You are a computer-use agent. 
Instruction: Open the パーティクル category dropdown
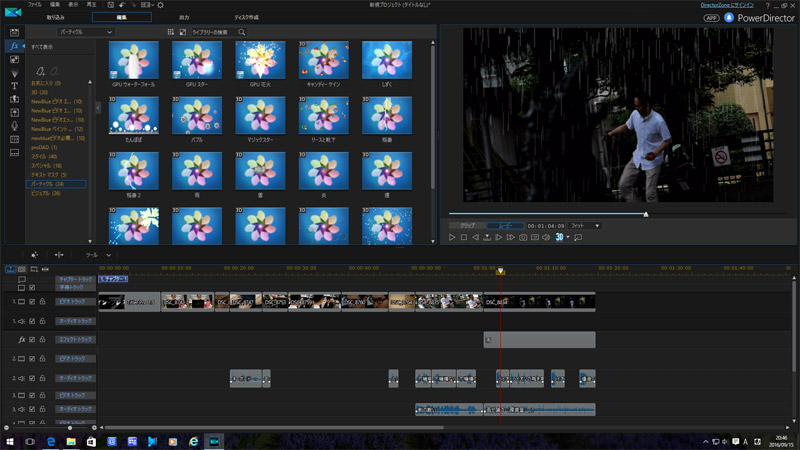pyautogui.click(x=84, y=32)
